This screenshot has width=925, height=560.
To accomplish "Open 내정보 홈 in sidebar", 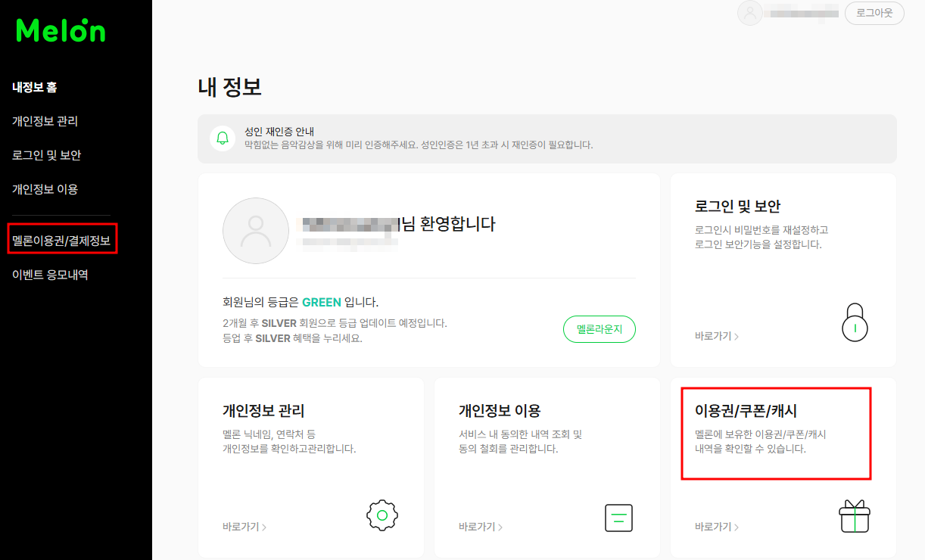I will coord(35,87).
